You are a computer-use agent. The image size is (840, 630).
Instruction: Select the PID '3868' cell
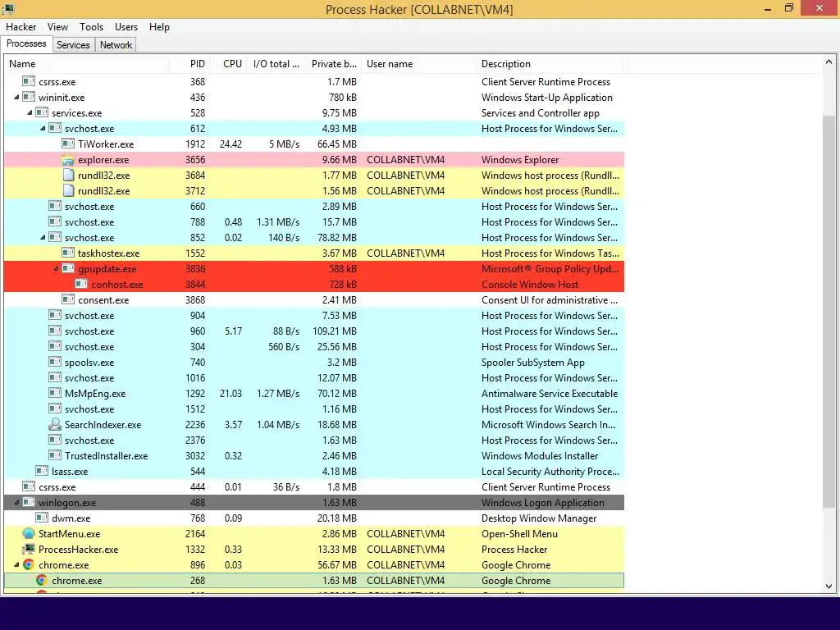pyautogui.click(x=195, y=300)
